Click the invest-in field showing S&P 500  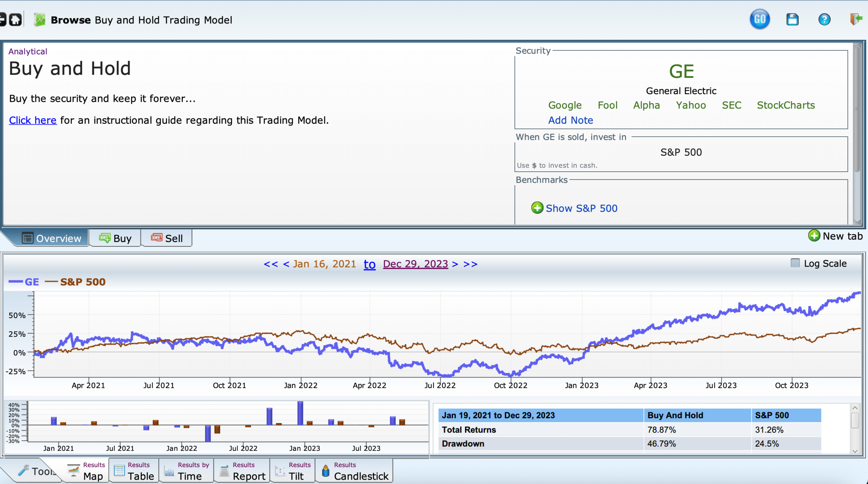pos(680,152)
